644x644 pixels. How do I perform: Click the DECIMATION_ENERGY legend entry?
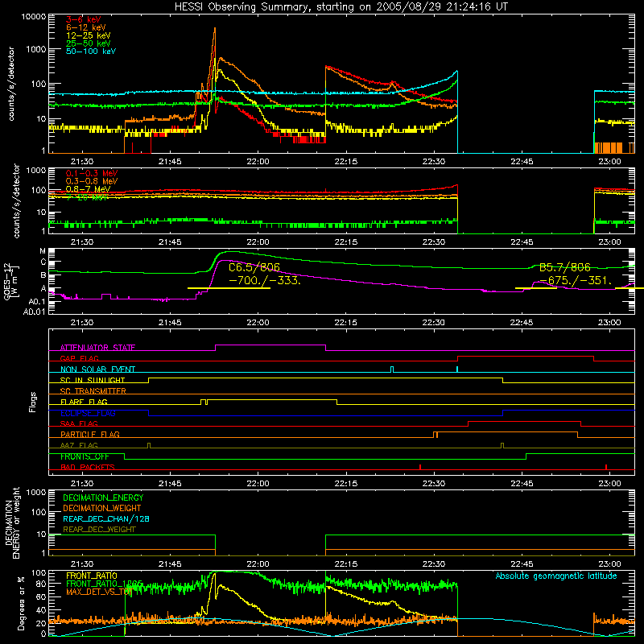pyautogui.click(x=103, y=497)
